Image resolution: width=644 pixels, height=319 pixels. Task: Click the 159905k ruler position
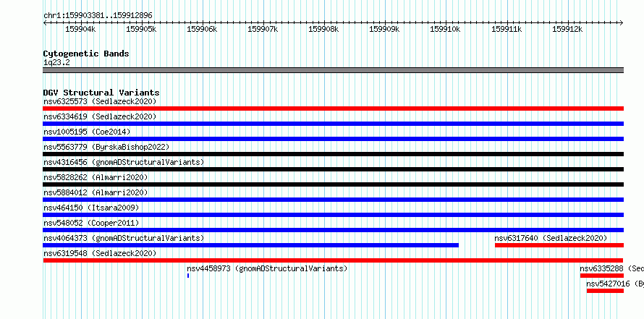click(x=141, y=29)
